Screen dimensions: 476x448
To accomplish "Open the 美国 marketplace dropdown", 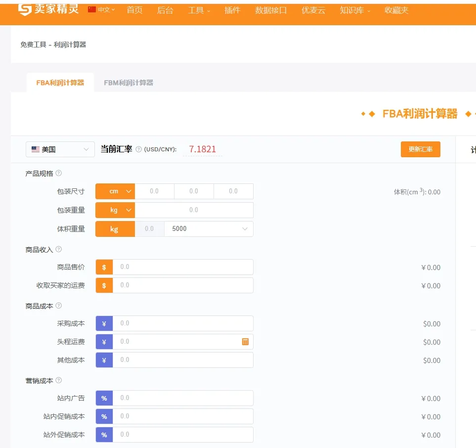I will pos(60,149).
